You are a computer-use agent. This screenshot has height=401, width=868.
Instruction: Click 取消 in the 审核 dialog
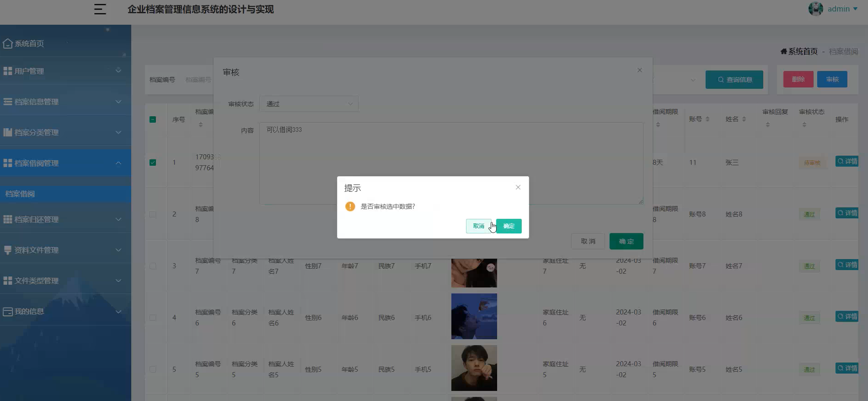coord(588,241)
